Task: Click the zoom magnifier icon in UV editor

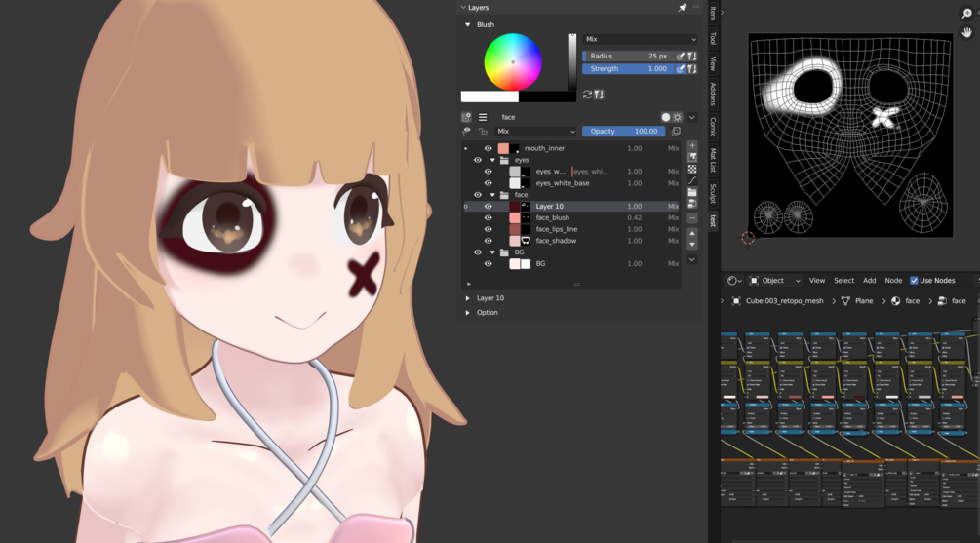Action: click(966, 14)
